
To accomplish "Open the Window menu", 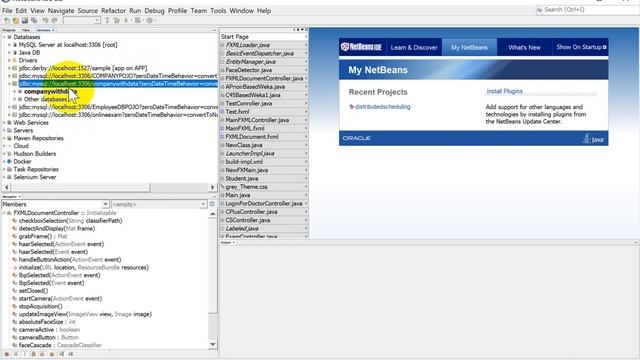I will (241, 11).
